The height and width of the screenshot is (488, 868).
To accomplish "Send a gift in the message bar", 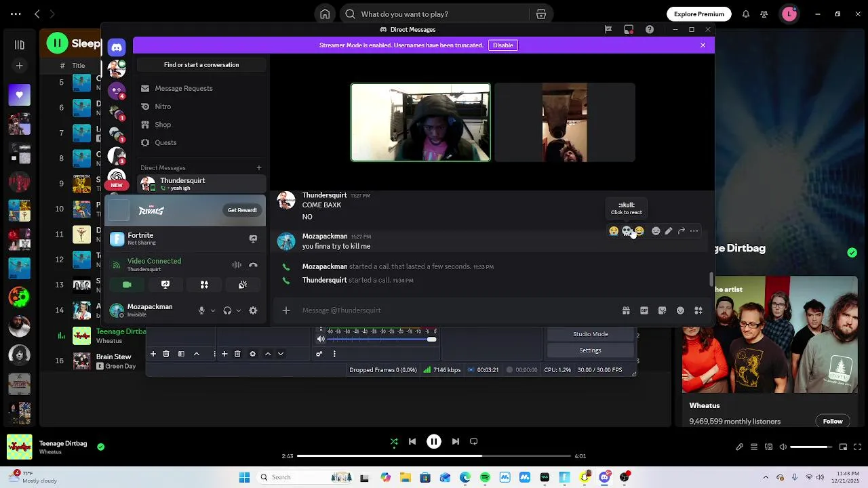I will (626, 310).
